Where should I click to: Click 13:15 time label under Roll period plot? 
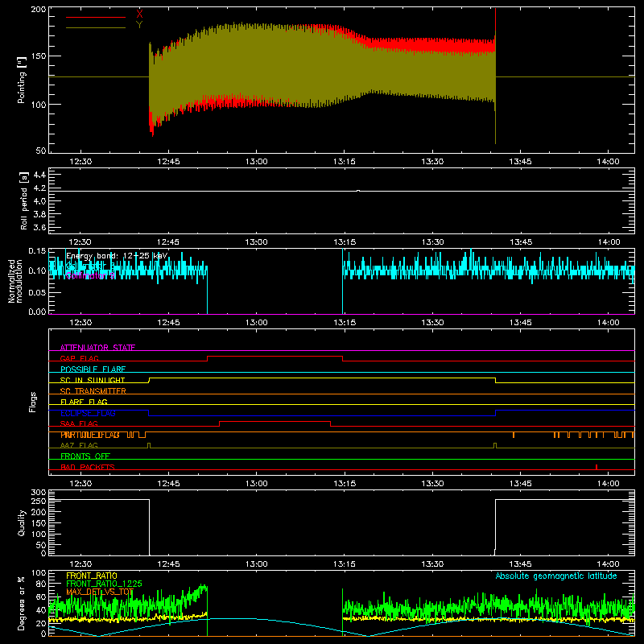(x=345, y=242)
